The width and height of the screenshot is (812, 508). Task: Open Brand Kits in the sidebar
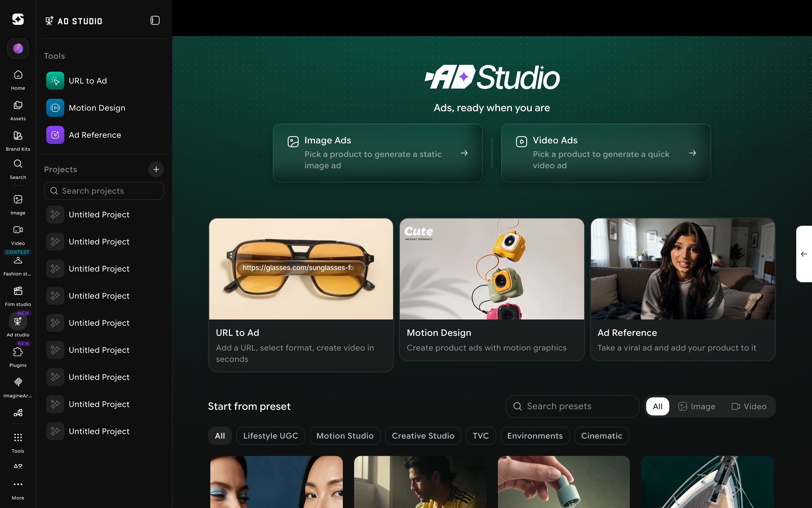(18, 141)
